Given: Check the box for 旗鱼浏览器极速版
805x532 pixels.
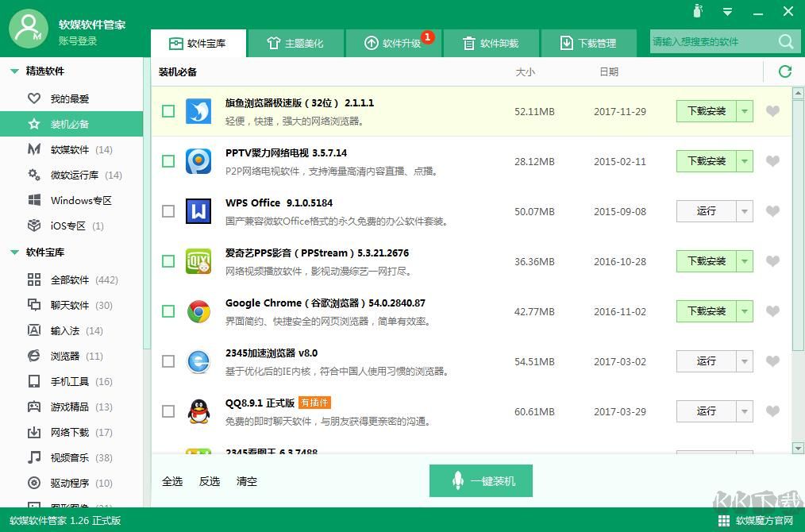Looking at the screenshot, I should pyautogui.click(x=168, y=111).
